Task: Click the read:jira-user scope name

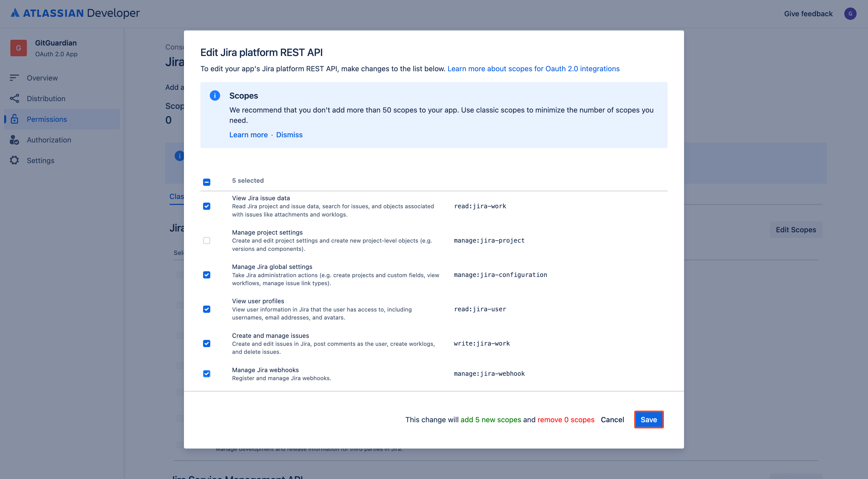Action: [480, 309]
